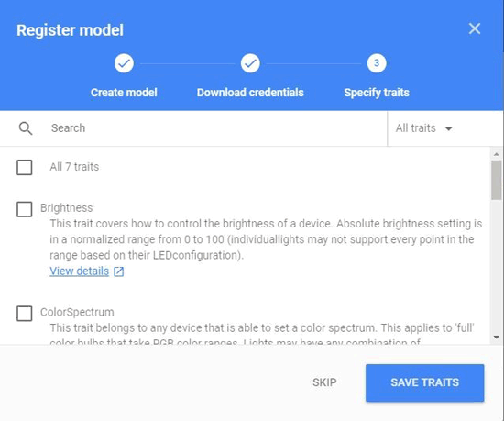Image resolution: width=504 pixels, height=421 pixels.
Task: Click the magnifying glass search icon
Action: click(x=26, y=128)
